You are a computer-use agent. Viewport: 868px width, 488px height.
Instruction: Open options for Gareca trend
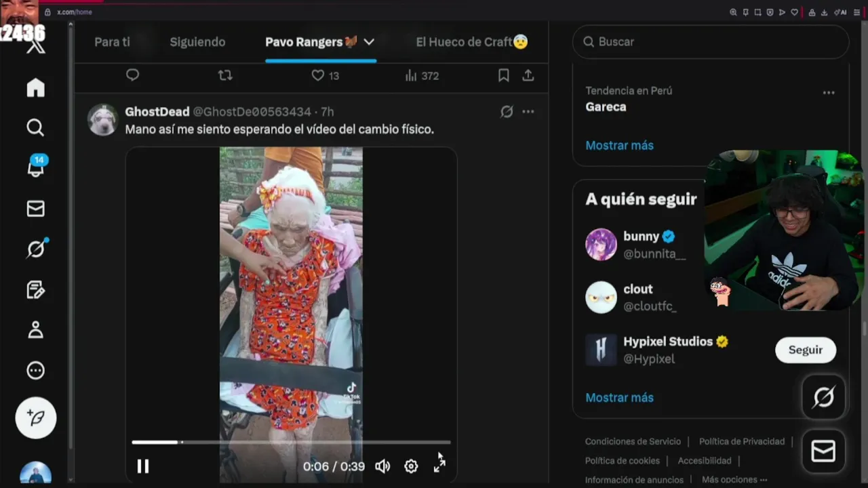pyautogui.click(x=829, y=93)
